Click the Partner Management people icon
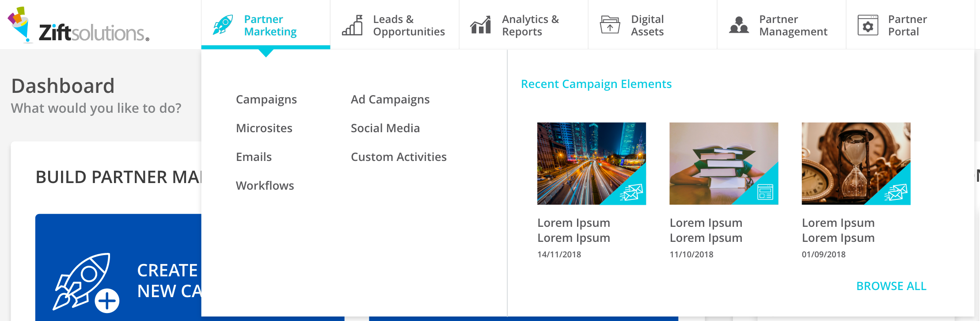Image resolution: width=980 pixels, height=321 pixels. pyautogui.click(x=739, y=25)
